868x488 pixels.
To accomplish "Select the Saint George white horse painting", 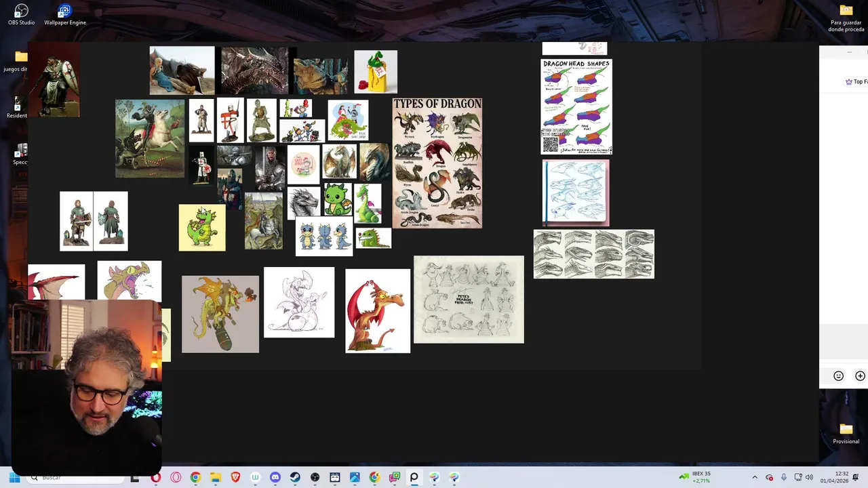I will pyautogui.click(x=150, y=139).
